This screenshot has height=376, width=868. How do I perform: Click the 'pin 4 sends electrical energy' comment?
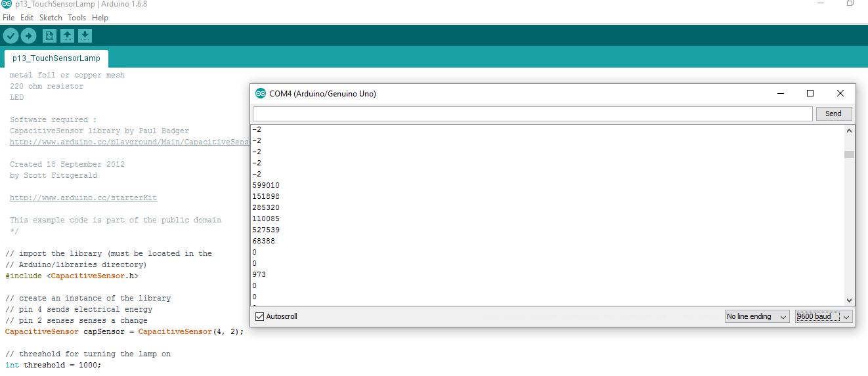pos(79,309)
